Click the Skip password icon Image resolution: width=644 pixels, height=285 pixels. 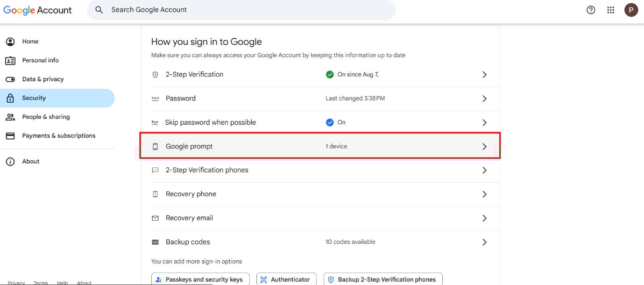point(155,122)
